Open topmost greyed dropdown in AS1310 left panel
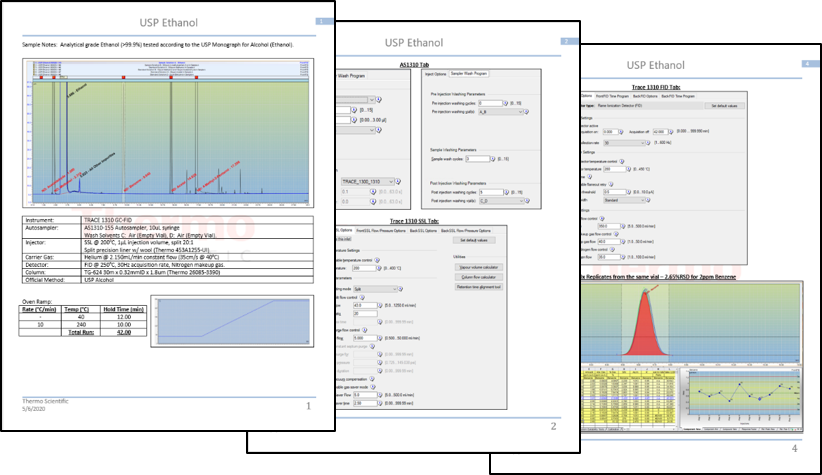The image size is (822, 475). pos(355,100)
